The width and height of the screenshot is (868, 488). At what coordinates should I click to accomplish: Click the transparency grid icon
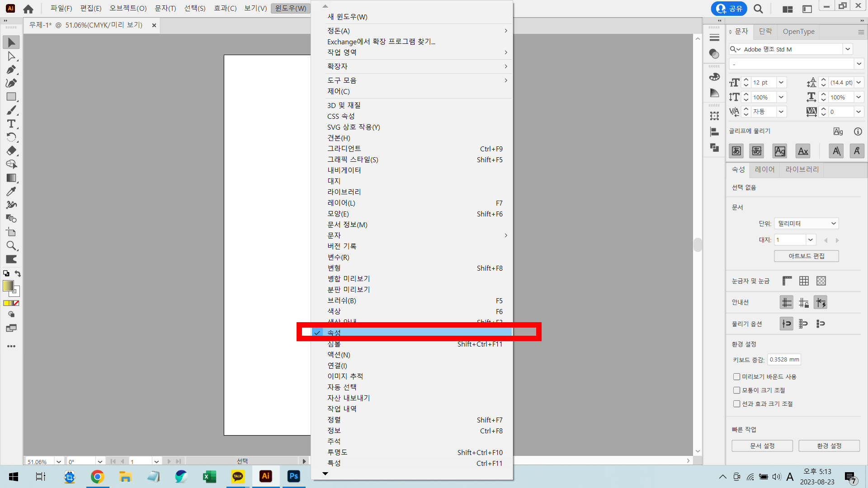pos(821,281)
